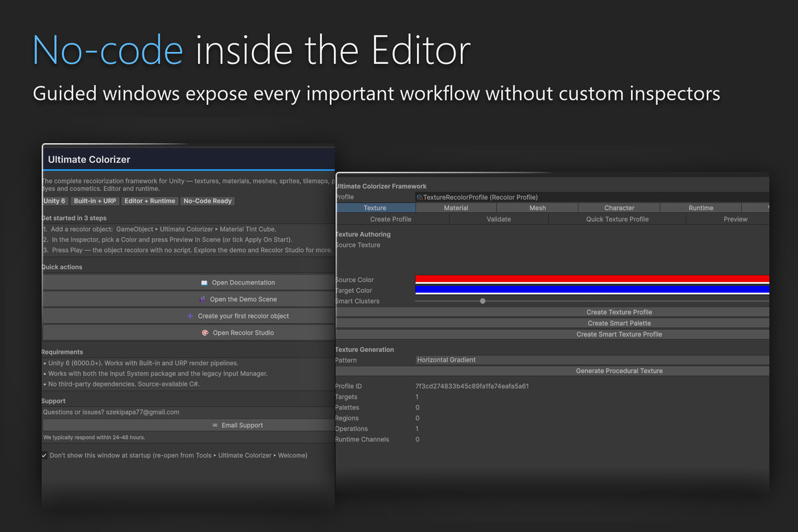Click the plus icon beside Create your first recolor object
Viewport: 798px width, 532px height.
190,316
